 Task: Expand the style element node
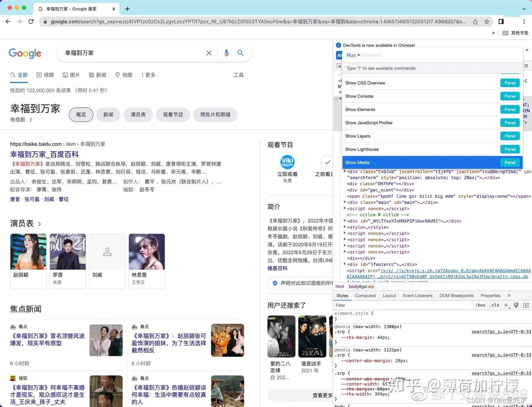tap(345, 227)
